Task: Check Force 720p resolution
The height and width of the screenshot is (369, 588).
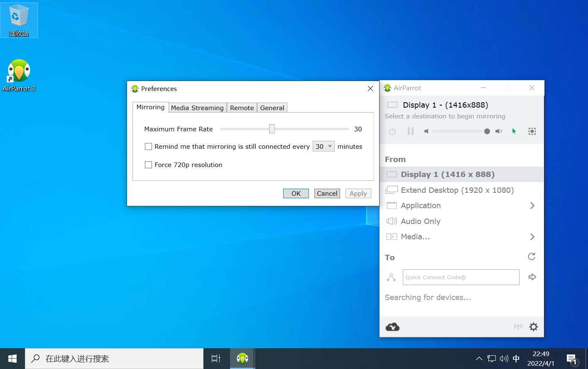Action: point(148,165)
